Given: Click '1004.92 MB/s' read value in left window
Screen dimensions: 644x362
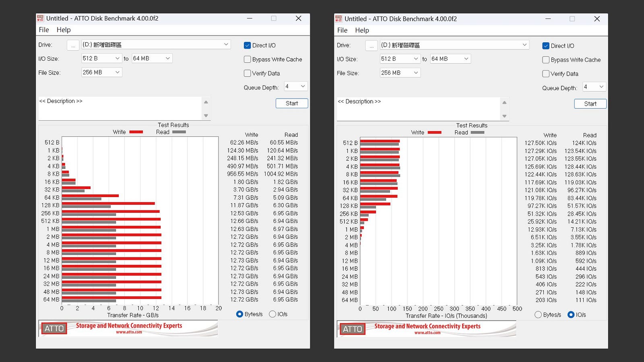Looking at the screenshot, I should tap(281, 174).
